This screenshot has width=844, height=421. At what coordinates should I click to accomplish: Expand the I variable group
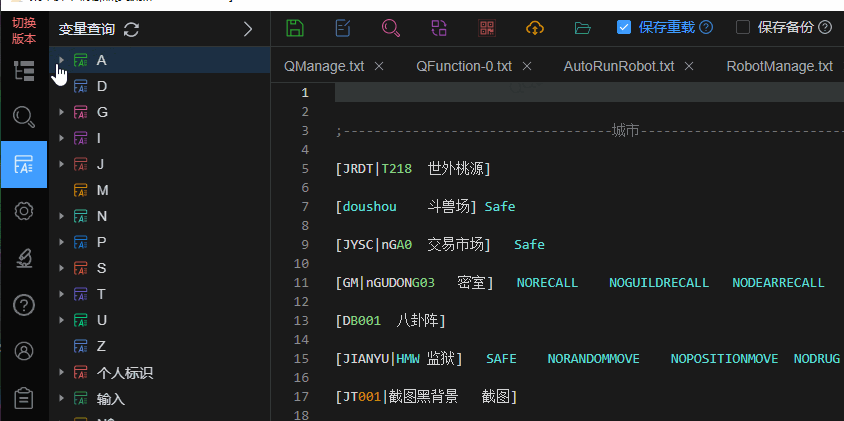click(x=61, y=138)
